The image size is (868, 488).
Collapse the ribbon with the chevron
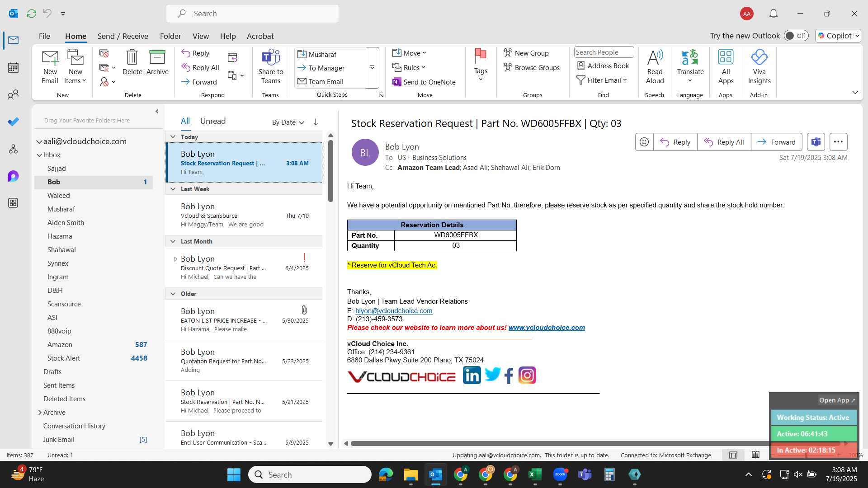point(855,93)
